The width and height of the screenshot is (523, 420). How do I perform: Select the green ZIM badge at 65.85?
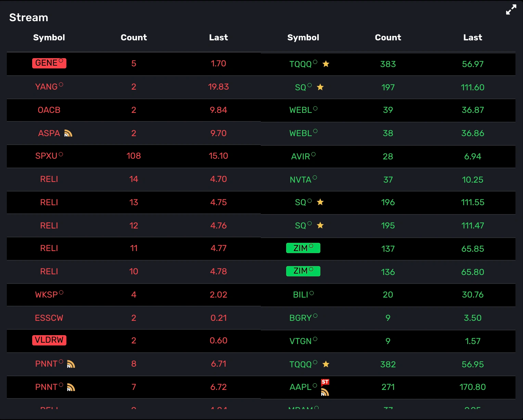303,248
